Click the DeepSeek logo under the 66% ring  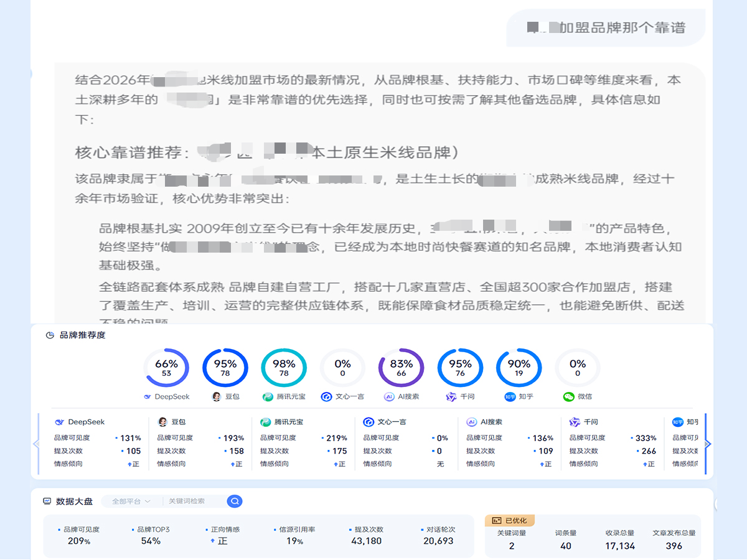pos(148,396)
